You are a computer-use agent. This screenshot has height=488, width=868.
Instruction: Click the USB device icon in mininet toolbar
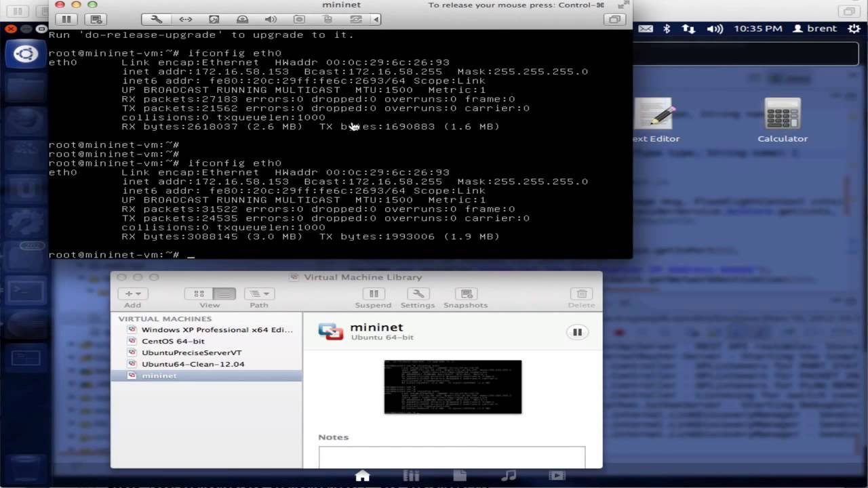pyautogui.click(x=328, y=20)
